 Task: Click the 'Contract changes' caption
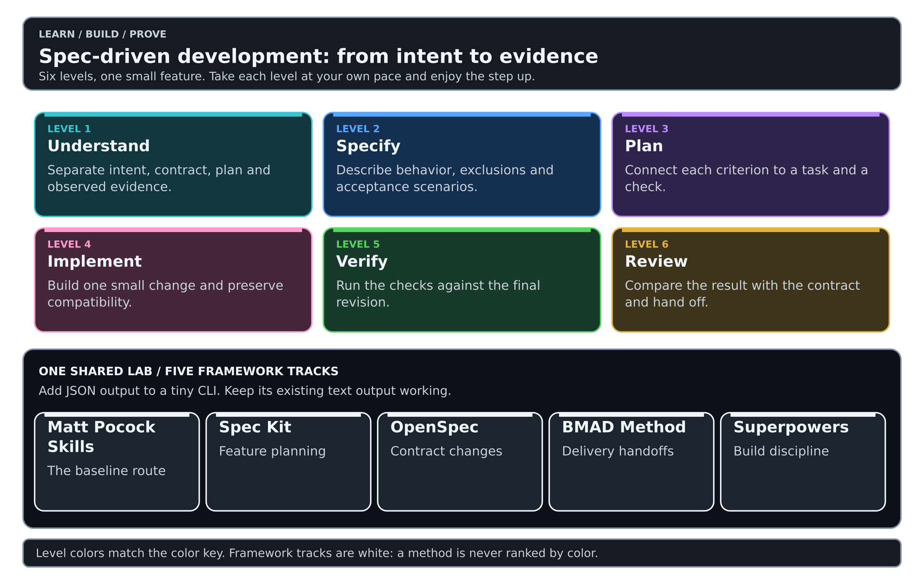tap(446, 451)
